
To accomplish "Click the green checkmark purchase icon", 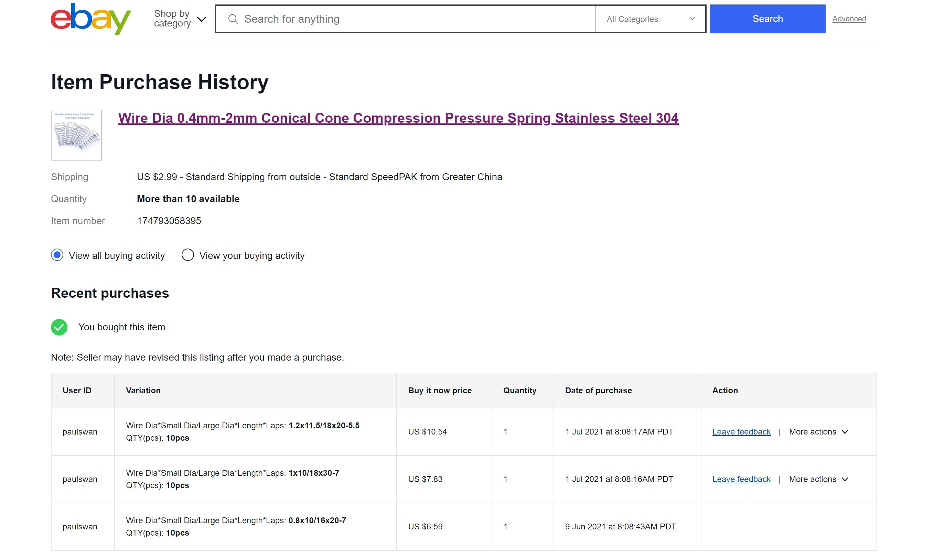I will tap(59, 327).
